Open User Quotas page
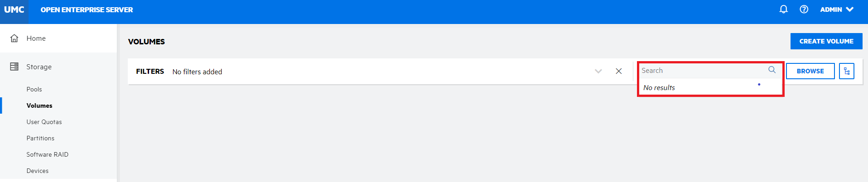The image size is (868, 182). click(x=44, y=122)
